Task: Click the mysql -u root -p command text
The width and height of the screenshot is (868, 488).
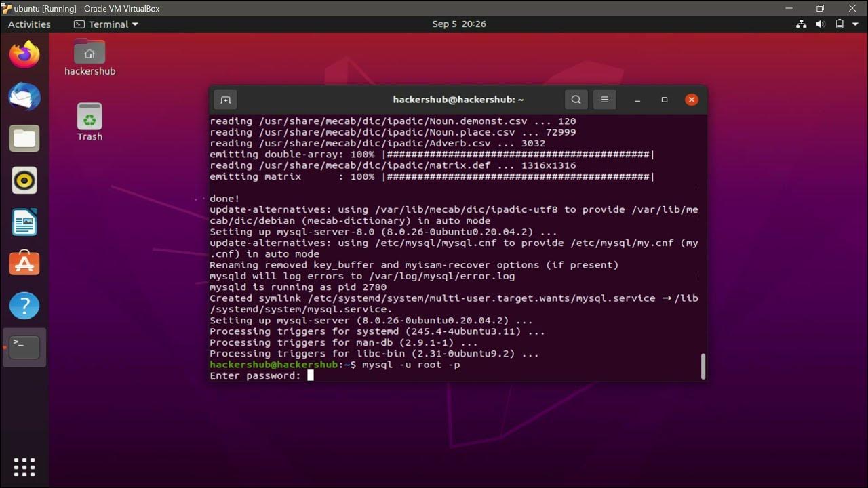Action: click(411, 365)
